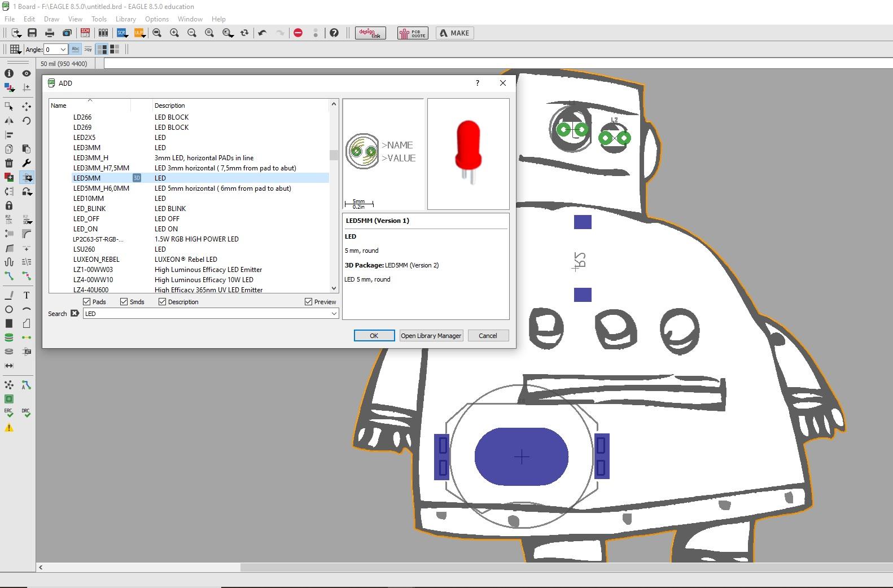Image resolution: width=893 pixels, height=588 pixels.
Task: Click the Lock tool padlock icon
Action: 9,205
